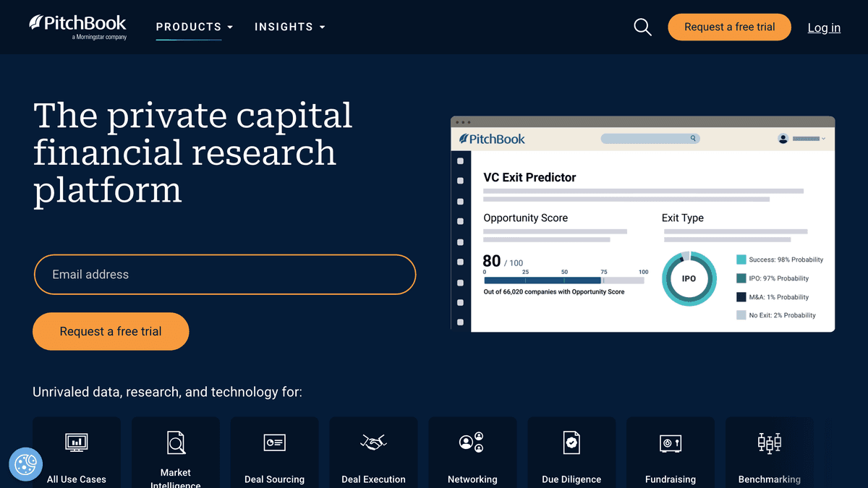Select the Networking people icon

(x=472, y=442)
